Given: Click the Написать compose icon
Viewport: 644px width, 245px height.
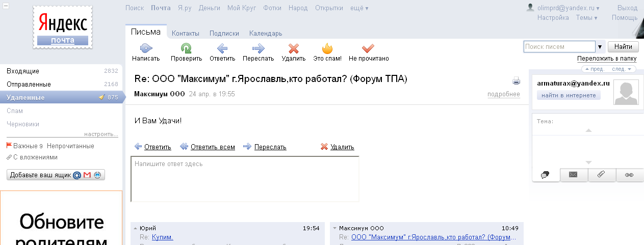Looking at the screenshot, I should click(146, 49).
